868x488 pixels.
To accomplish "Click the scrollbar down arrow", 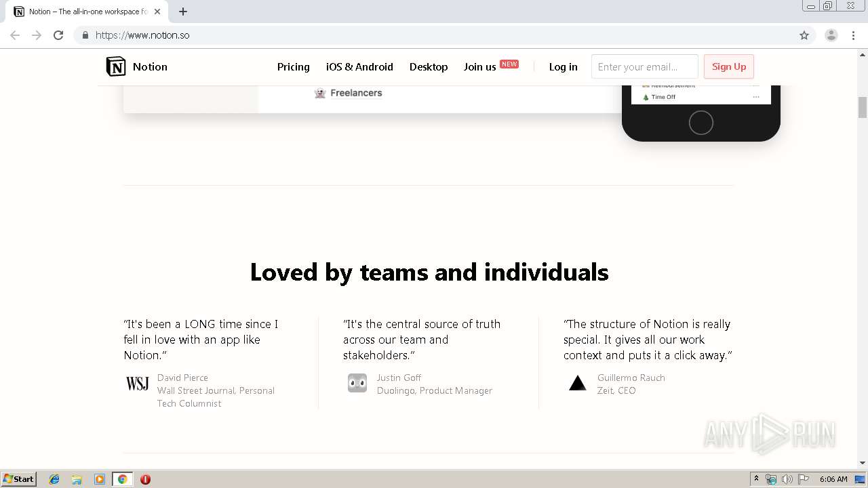I will 863,463.
